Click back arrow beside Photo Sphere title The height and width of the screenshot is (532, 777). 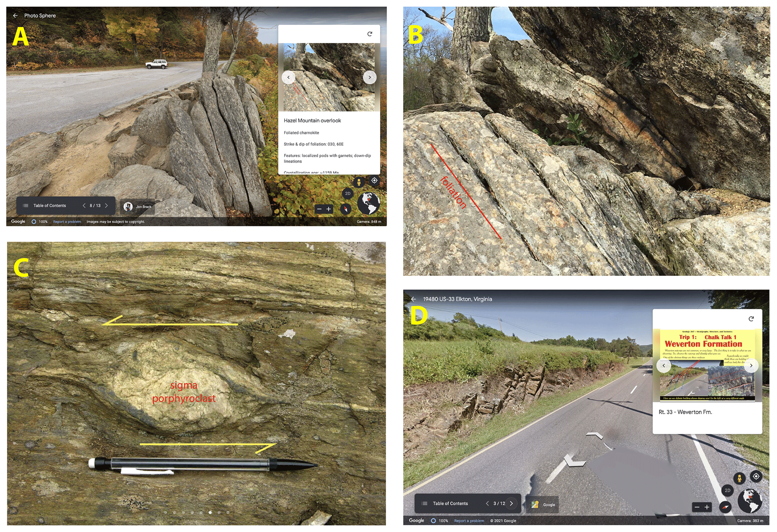(15, 15)
